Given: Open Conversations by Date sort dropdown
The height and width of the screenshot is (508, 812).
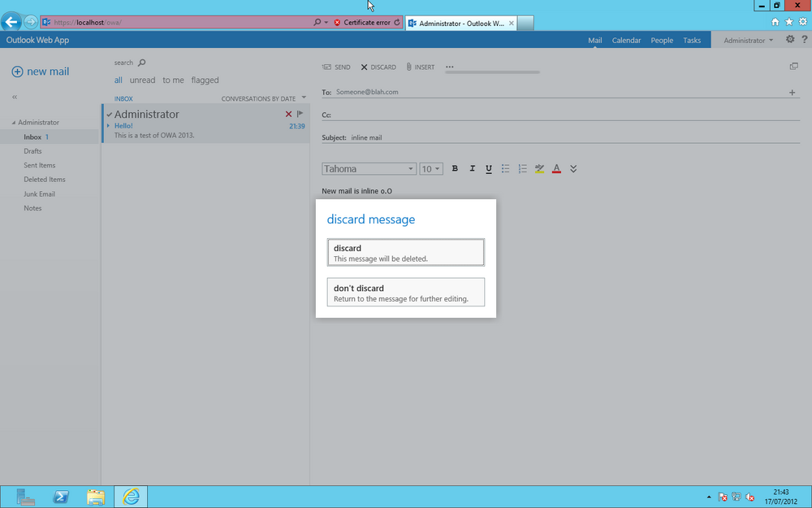Looking at the screenshot, I should click(x=264, y=98).
